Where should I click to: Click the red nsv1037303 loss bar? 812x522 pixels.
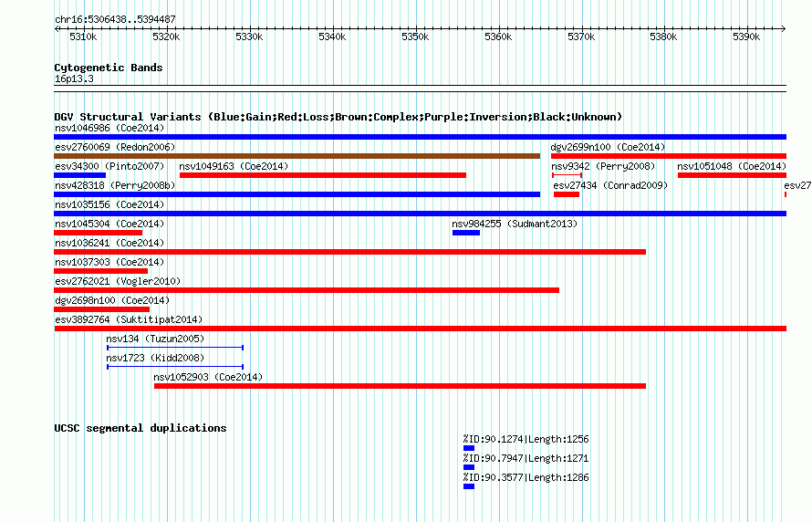point(100,271)
